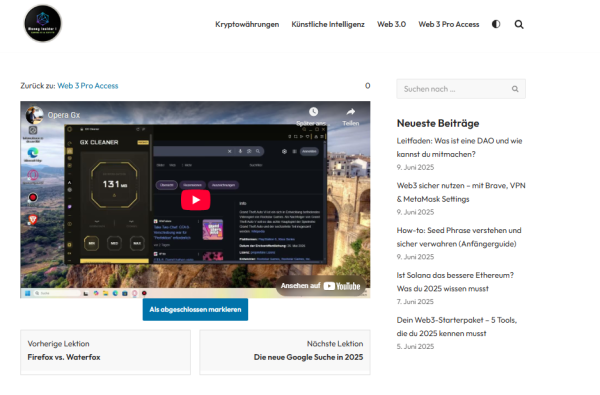This screenshot has width=600, height=395.
Task: Open Künstliche Intelligenz menu item
Action: coord(328,24)
